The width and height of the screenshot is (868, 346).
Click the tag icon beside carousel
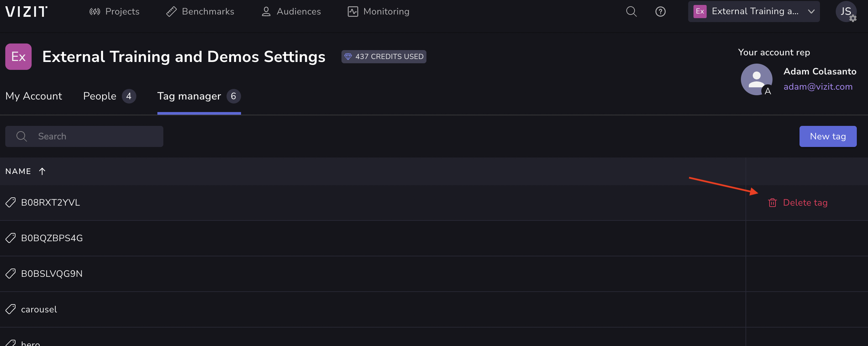point(11,309)
